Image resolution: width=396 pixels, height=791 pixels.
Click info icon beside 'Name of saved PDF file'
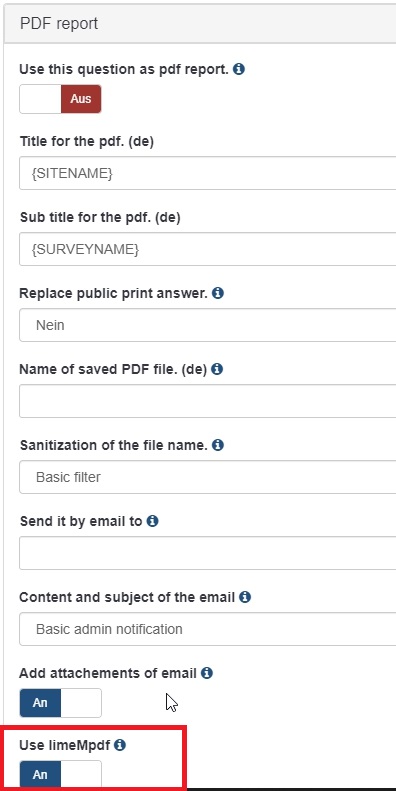pyautogui.click(x=217, y=369)
